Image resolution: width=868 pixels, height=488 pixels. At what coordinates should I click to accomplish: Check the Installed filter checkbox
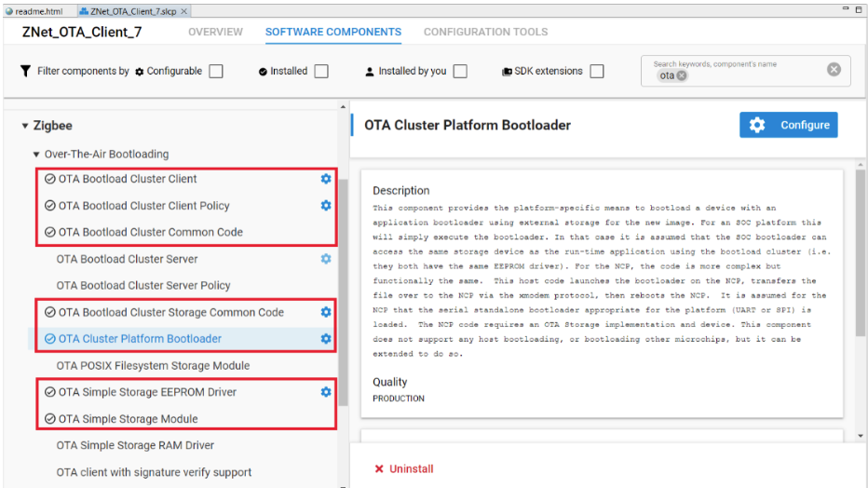coord(321,71)
